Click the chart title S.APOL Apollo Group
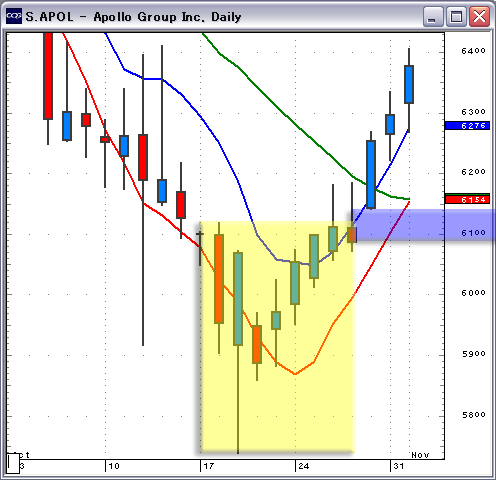496x480 pixels. [133, 17]
